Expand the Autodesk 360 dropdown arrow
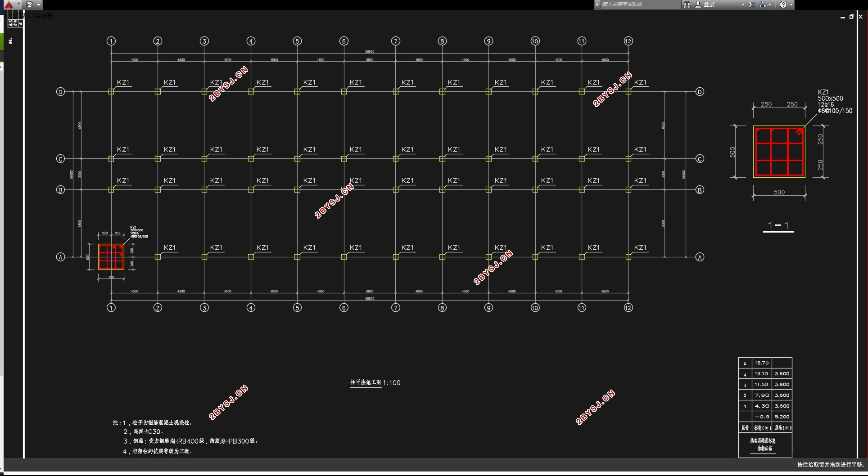The image size is (868, 476). tap(770, 4)
